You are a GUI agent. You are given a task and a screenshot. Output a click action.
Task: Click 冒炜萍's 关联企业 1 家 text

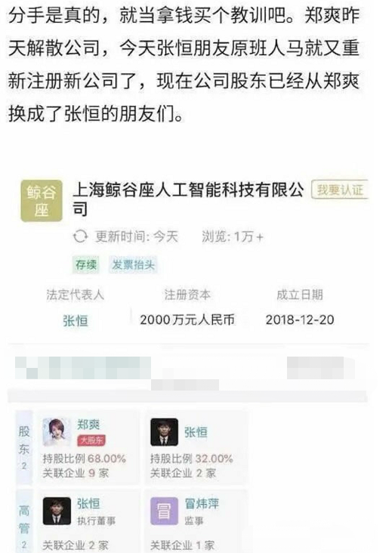click(183, 545)
